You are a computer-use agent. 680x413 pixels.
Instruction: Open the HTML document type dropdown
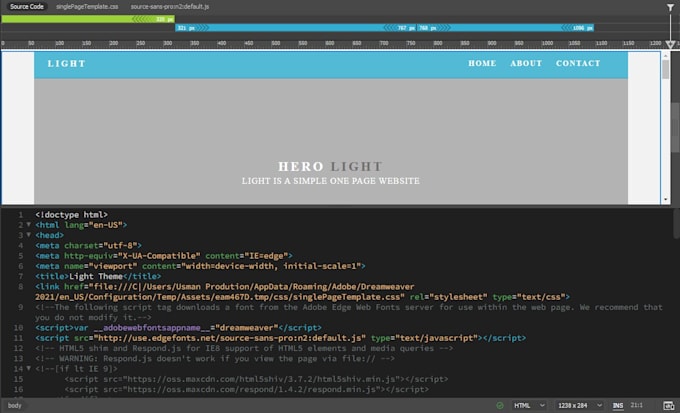click(529, 406)
